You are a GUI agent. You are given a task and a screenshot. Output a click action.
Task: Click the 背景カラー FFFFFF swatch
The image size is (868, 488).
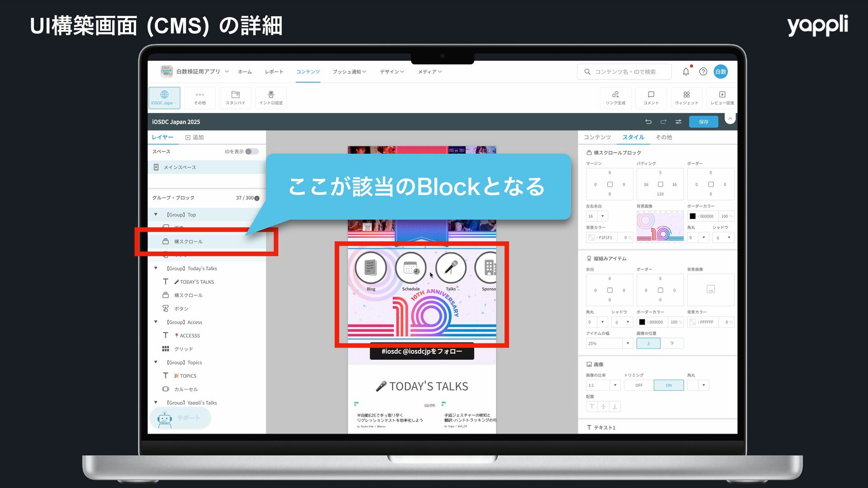click(692, 322)
